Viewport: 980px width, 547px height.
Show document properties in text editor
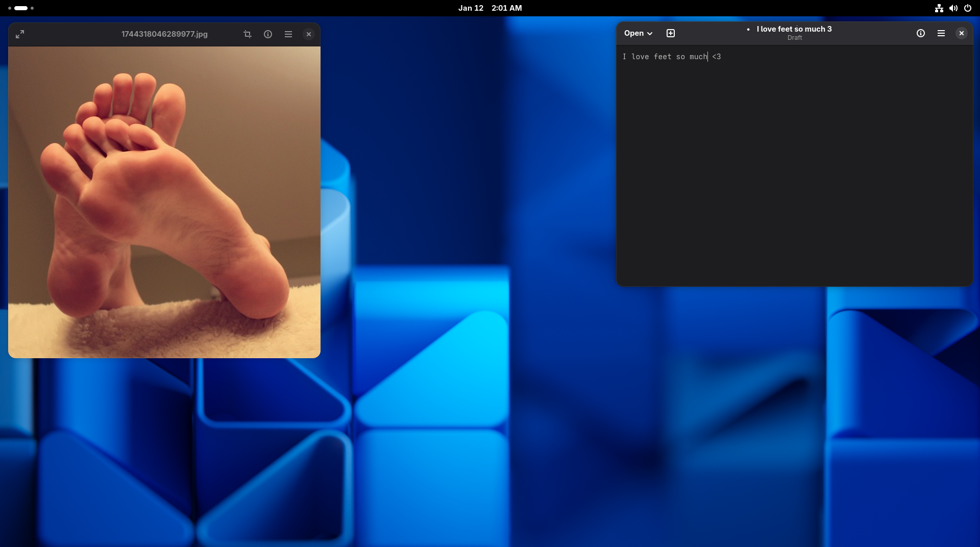click(x=921, y=33)
